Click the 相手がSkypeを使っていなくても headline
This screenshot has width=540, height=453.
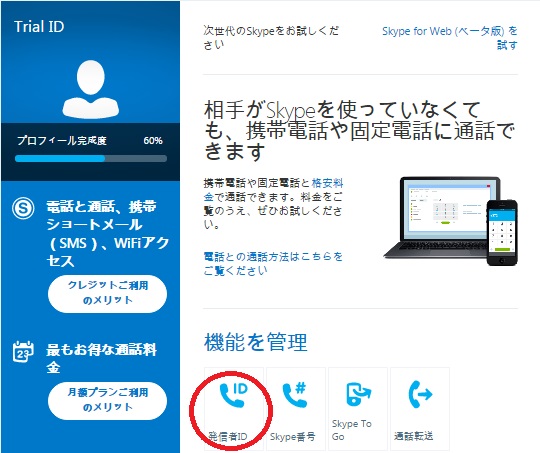coord(359,131)
